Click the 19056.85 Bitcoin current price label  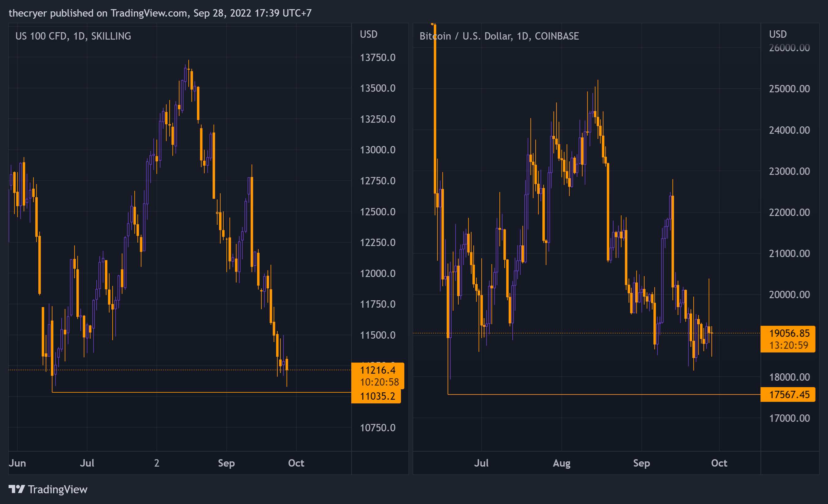point(789,333)
